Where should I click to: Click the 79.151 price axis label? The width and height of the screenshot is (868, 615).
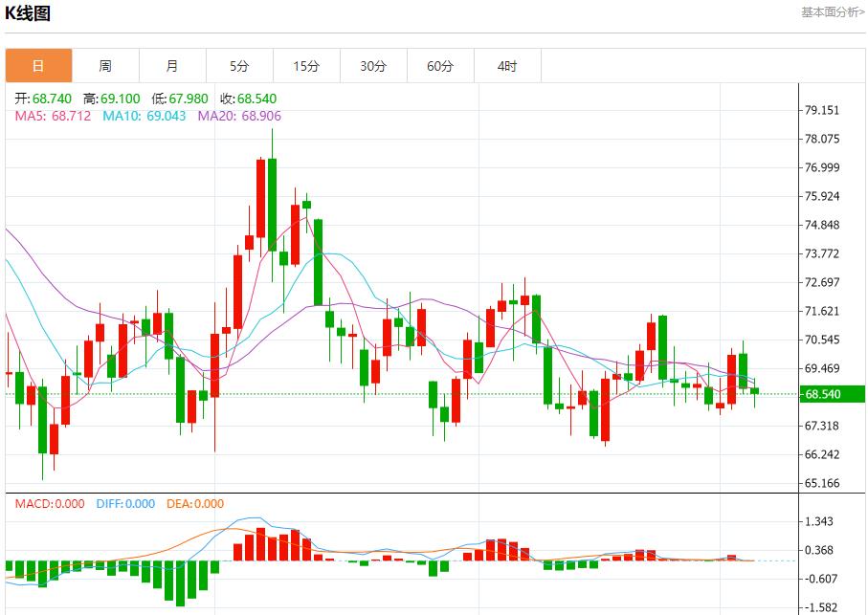click(822, 110)
